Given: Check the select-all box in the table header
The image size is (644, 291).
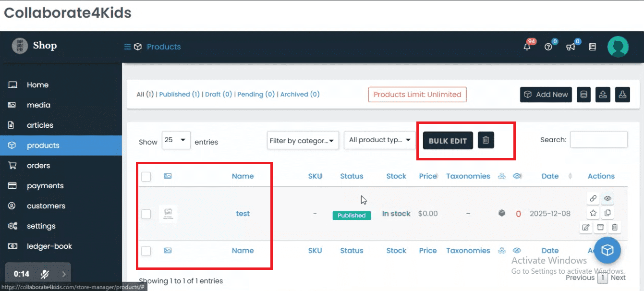Looking at the screenshot, I should pyautogui.click(x=146, y=177).
